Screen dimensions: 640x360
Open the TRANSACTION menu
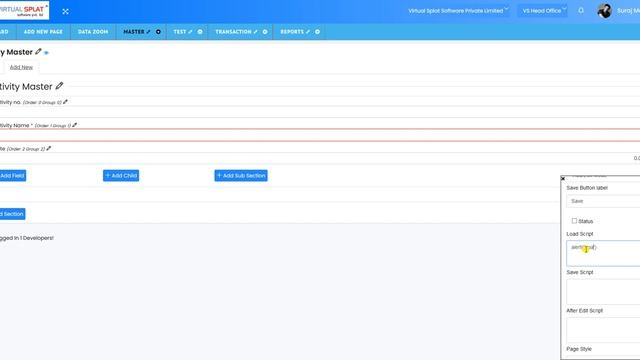click(x=233, y=32)
